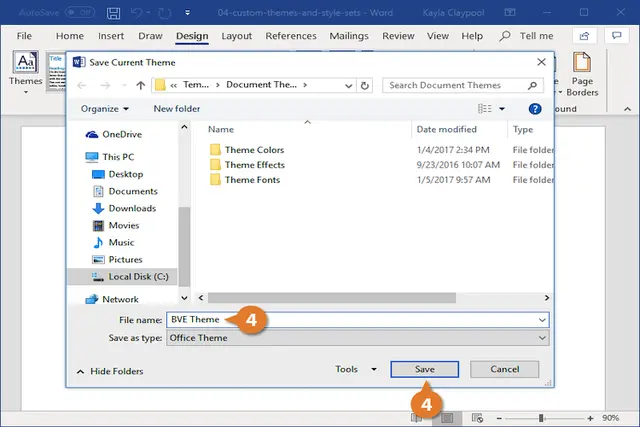The image size is (640, 427).
Task: Select the Theme Fonts folder
Action: point(245,180)
